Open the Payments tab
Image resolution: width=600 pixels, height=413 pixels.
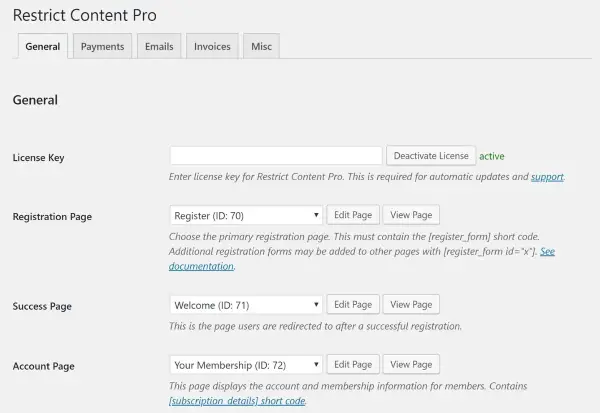click(x=103, y=46)
